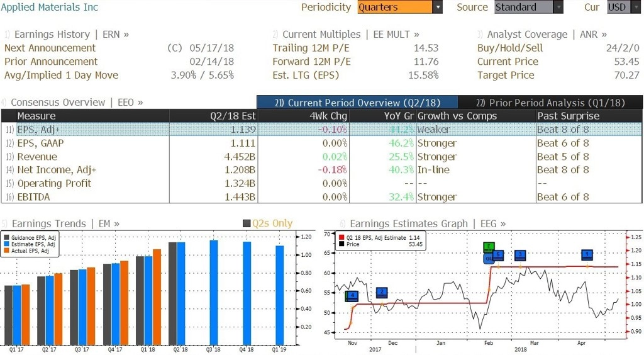This screenshot has height=355, width=644.
Task: Click the black Price legend swatch
Action: point(341,244)
